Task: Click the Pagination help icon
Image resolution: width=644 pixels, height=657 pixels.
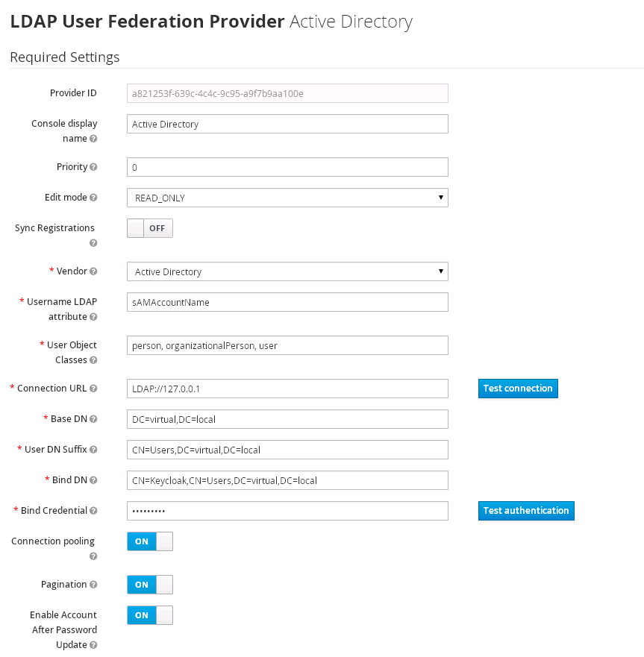Action: (x=95, y=585)
